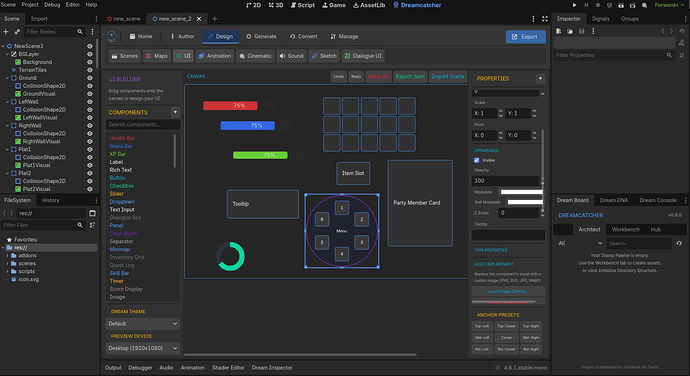The height and width of the screenshot is (376, 690).
Task: Open the Dream Theme Default dropdown
Action: pos(143,324)
